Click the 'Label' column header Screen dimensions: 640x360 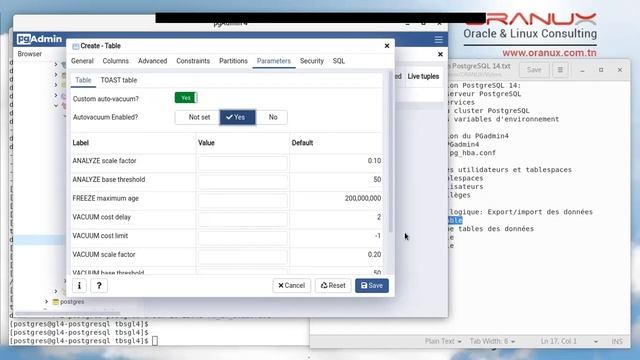pos(80,143)
